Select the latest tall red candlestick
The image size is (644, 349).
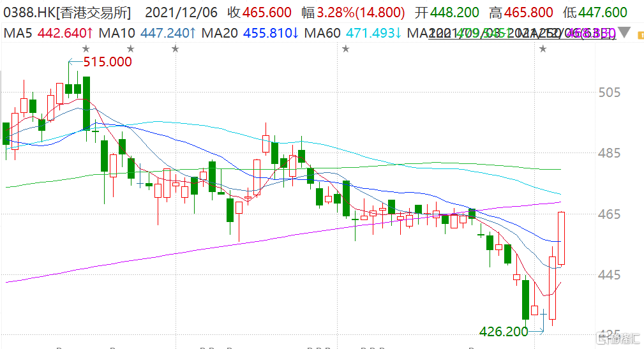[x=562, y=238]
